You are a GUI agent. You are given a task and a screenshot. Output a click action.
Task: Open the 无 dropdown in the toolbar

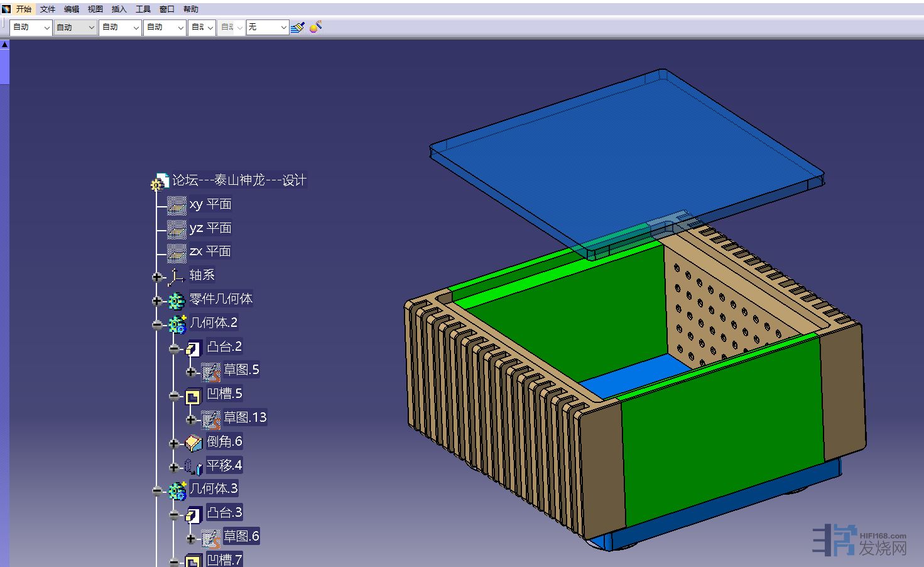click(x=283, y=28)
